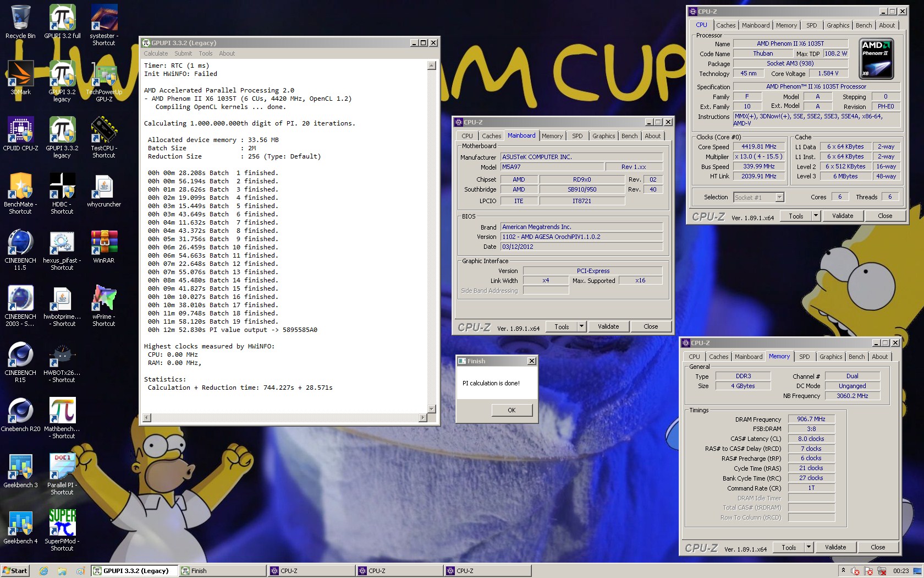Open the TechPowerUp GPU-Z icon

click(x=104, y=81)
